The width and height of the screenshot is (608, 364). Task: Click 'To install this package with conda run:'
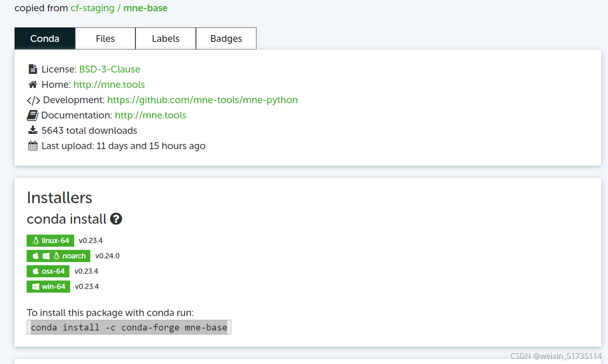pos(110,313)
